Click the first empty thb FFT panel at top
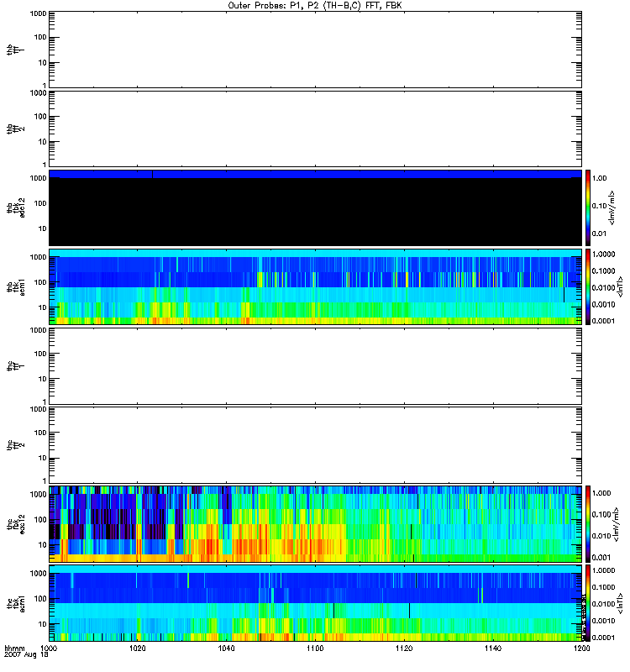Screen dimensions: 630x672 point(315,49)
